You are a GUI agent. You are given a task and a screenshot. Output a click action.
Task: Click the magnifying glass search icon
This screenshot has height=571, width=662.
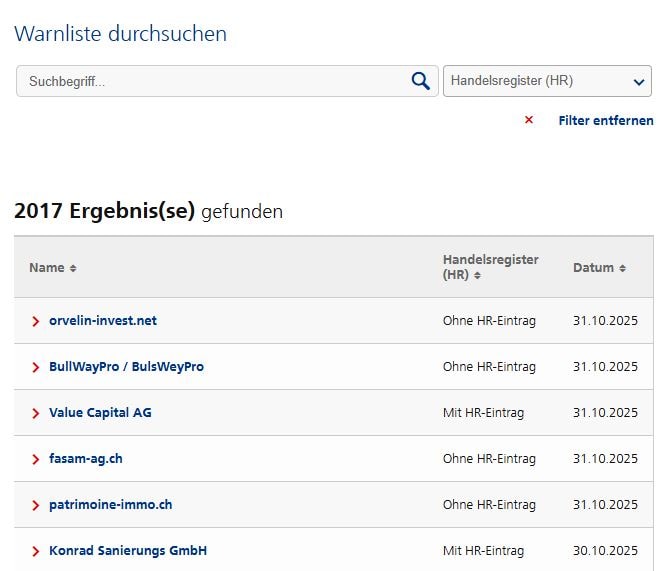(x=421, y=81)
